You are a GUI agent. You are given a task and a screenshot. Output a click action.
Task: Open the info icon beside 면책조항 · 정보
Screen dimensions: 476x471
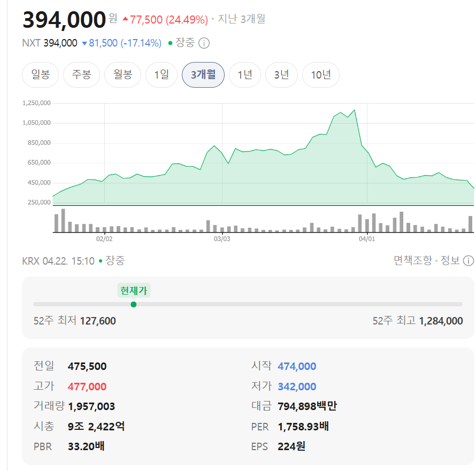point(468,260)
